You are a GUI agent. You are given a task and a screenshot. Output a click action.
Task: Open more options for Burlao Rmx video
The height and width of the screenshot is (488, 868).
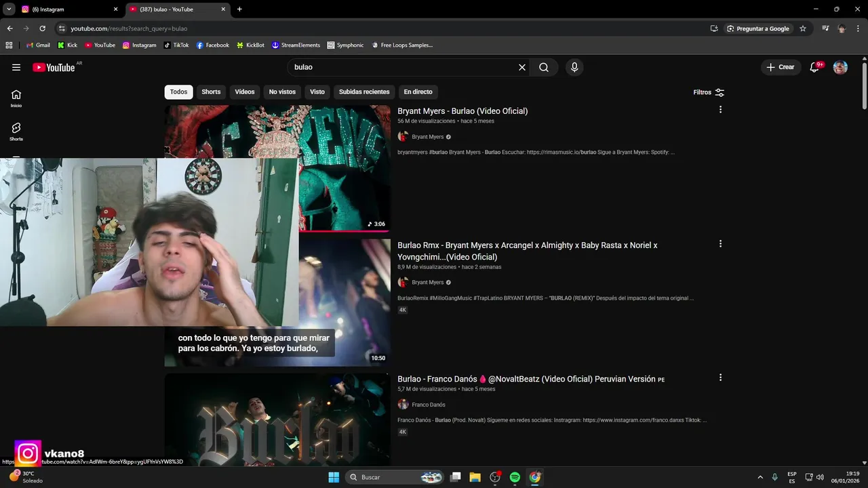pos(720,243)
